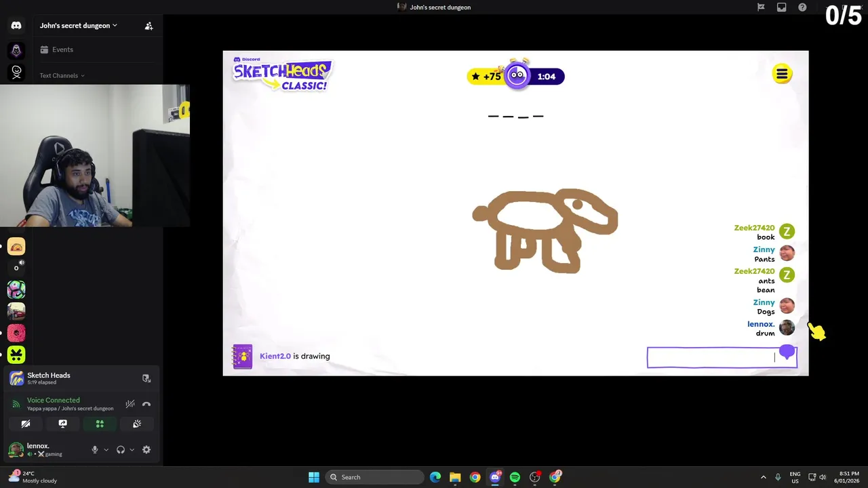Select the pink donut server icon
Viewport: 868px width, 488px height.
[x=16, y=333]
